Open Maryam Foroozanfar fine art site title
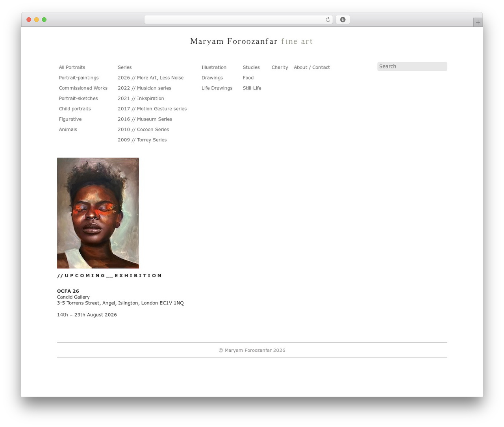 [252, 41]
